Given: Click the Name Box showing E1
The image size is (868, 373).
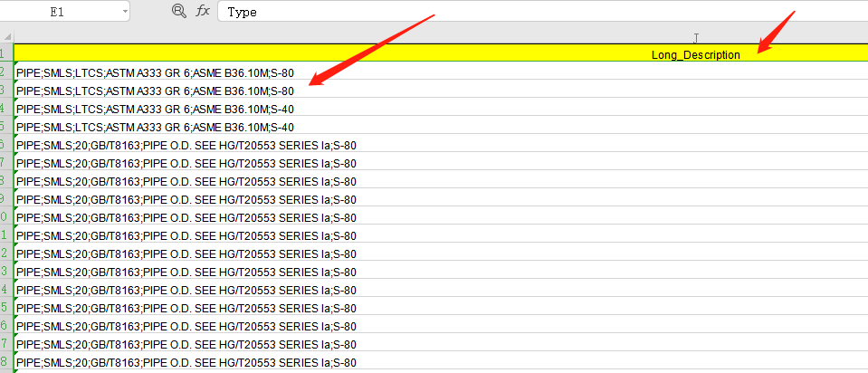Looking at the screenshot, I should (x=58, y=12).
